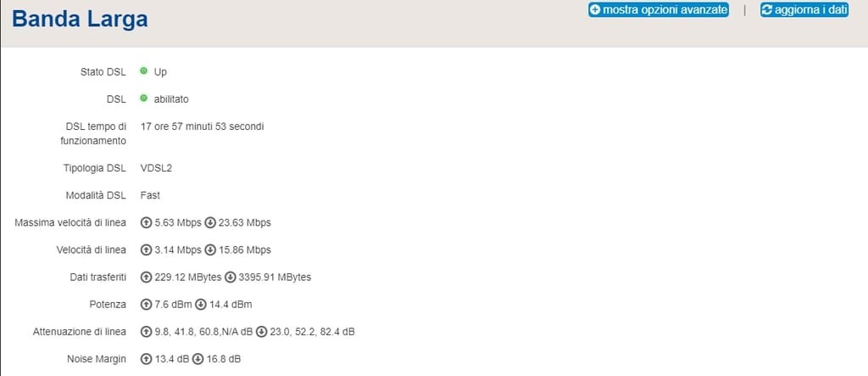Click upload arrow icon beside 5.63 Mbps

146,222
